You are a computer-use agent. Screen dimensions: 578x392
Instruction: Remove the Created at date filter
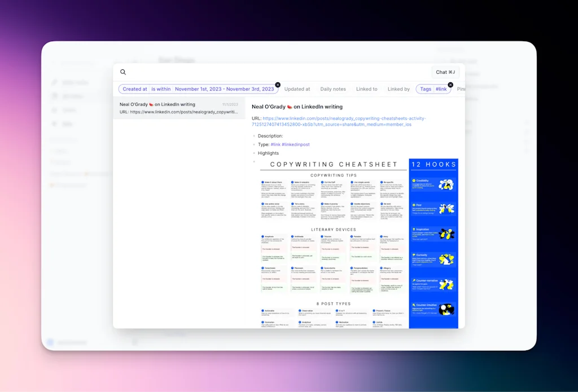pos(277,85)
